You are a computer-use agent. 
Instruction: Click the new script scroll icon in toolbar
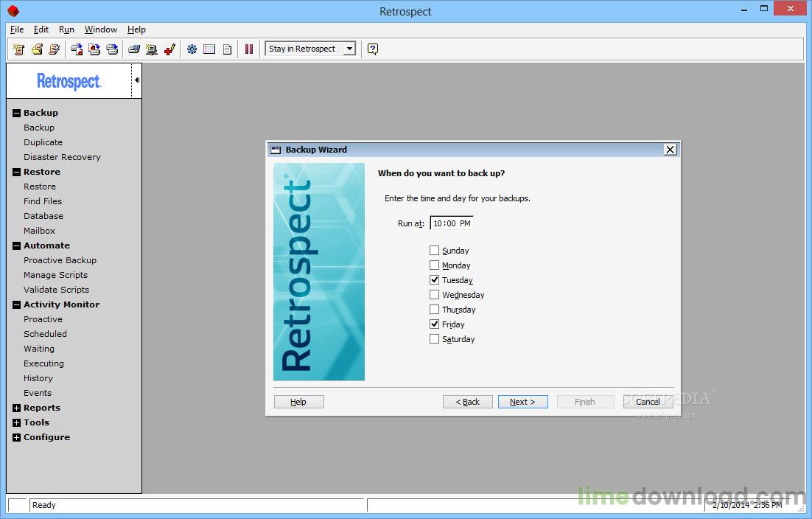tap(18, 49)
